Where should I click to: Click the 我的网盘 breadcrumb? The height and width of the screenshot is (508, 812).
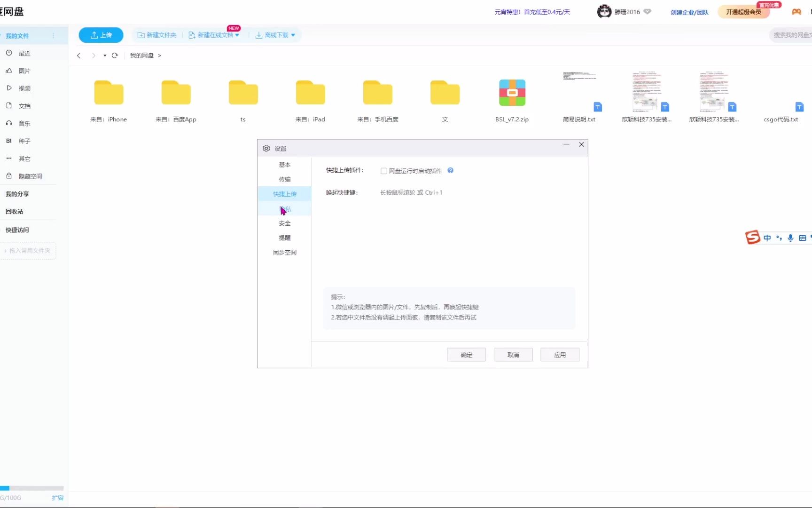(x=142, y=56)
